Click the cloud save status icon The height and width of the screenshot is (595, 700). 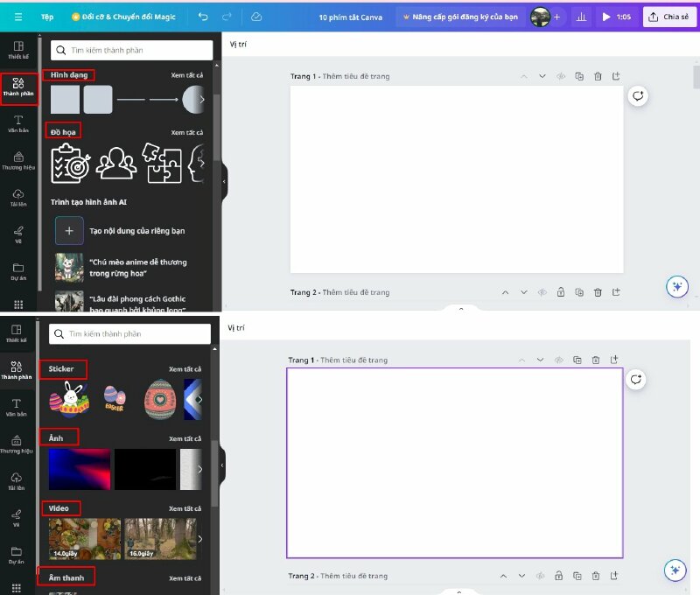tap(255, 17)
